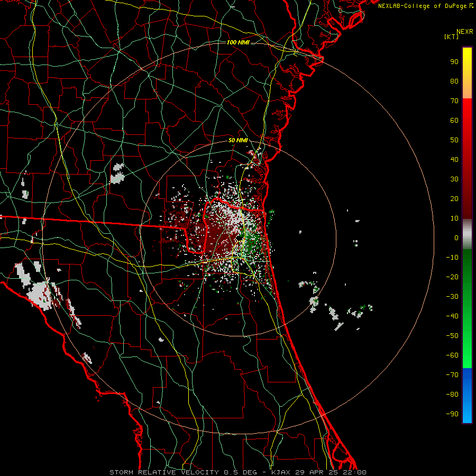Click the 40 value on color scale
The width and height of the screenshot is (476, 476).
coord(454,160)
